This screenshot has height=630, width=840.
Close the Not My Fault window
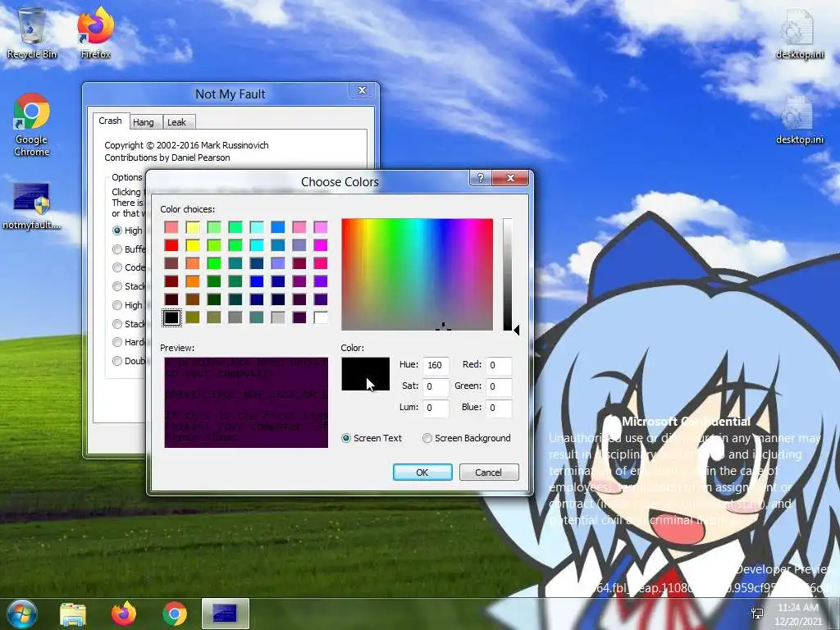[x=362, y=90]
